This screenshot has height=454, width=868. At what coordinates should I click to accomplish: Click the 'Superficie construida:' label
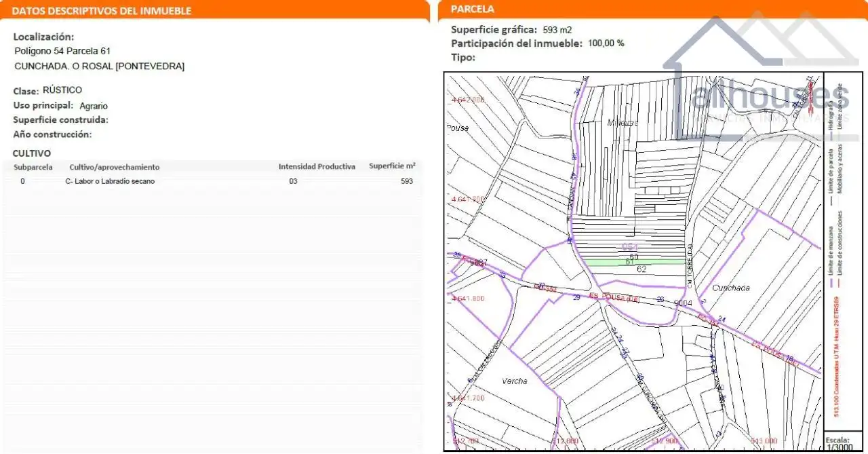[x=61, y=119]
